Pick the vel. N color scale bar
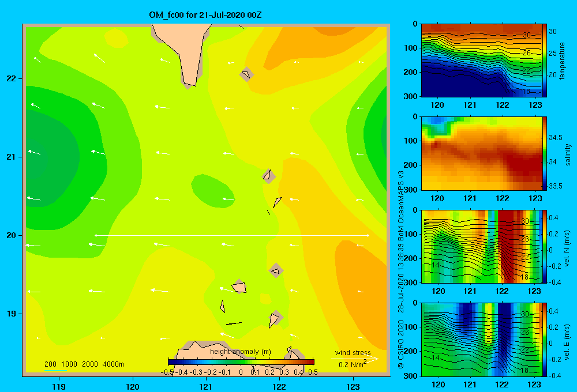Viewport: 577px width, 392px height. 545,246
